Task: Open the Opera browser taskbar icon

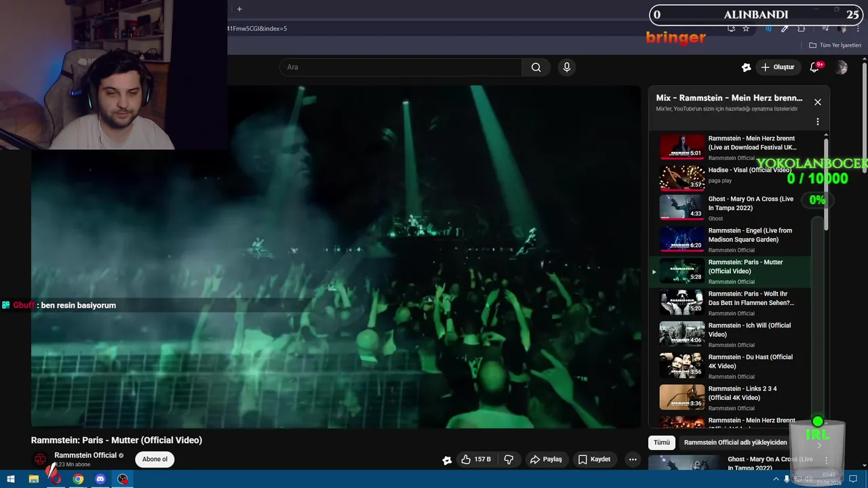Action: coord(56,479)
